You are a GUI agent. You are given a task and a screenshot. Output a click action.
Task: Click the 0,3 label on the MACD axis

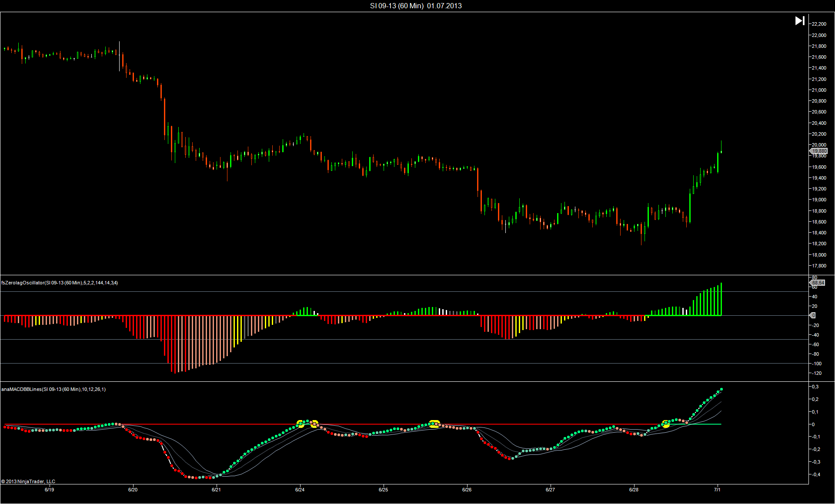point(815,387)
